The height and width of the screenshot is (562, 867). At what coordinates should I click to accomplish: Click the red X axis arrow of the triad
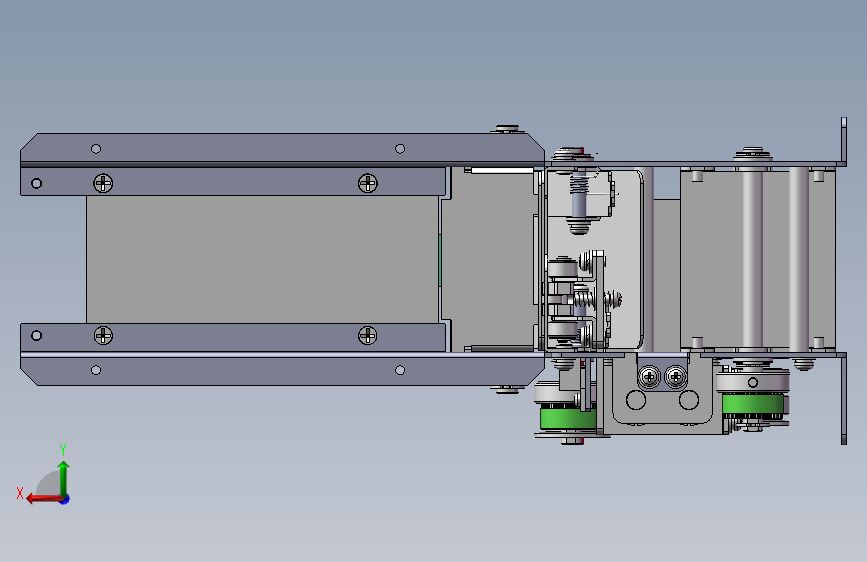tap(44, 499)
